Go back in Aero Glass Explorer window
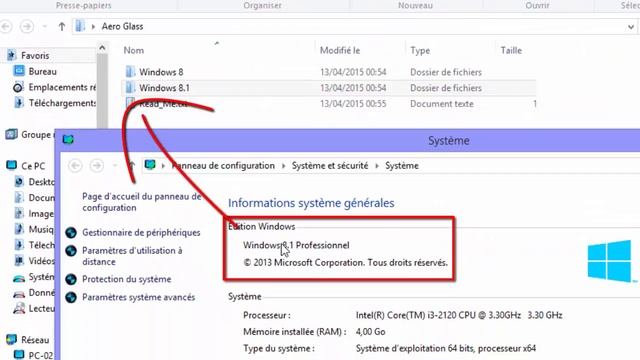Image resolution: width=640 pixels, height=360 pixels. (x=6, y=27)
